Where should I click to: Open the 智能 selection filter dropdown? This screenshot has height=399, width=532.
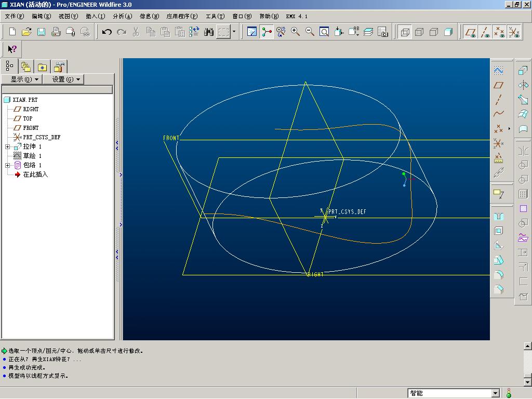tap(495, 393)
